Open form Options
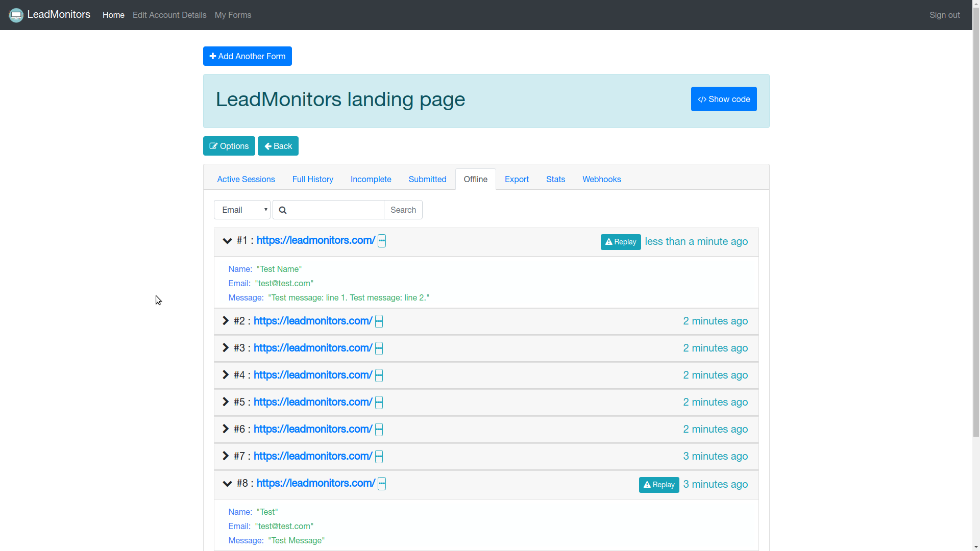980x551 pixels. click(x=229, y=146)
